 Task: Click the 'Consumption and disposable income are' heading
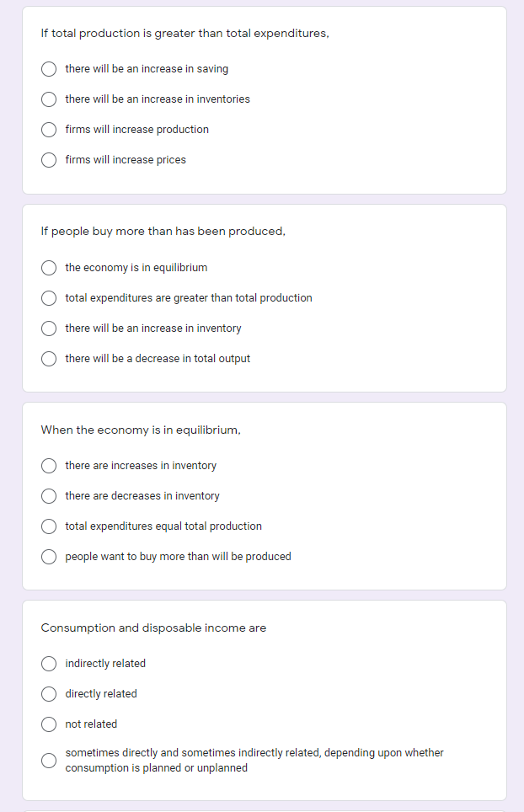tap(153, 628)
